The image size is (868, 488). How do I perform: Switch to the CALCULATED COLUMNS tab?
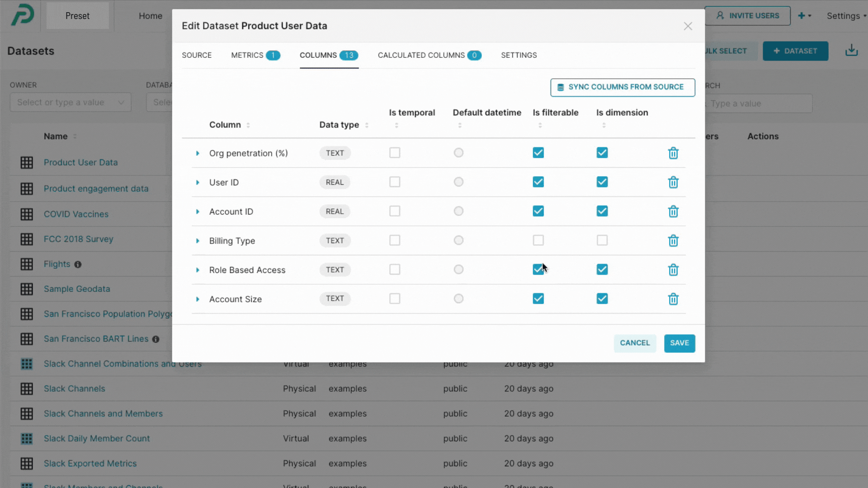click(x=421, y=55)
